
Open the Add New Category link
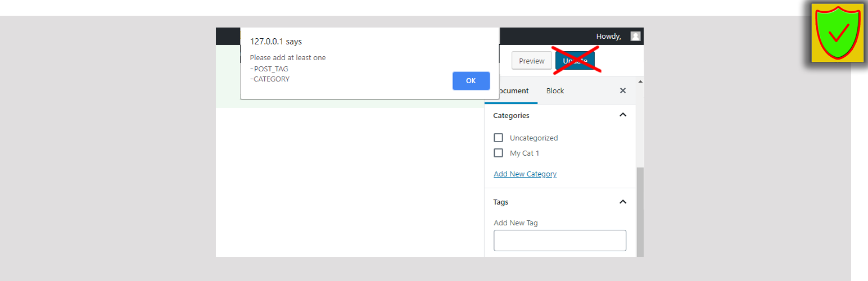(x=525, y=174)
